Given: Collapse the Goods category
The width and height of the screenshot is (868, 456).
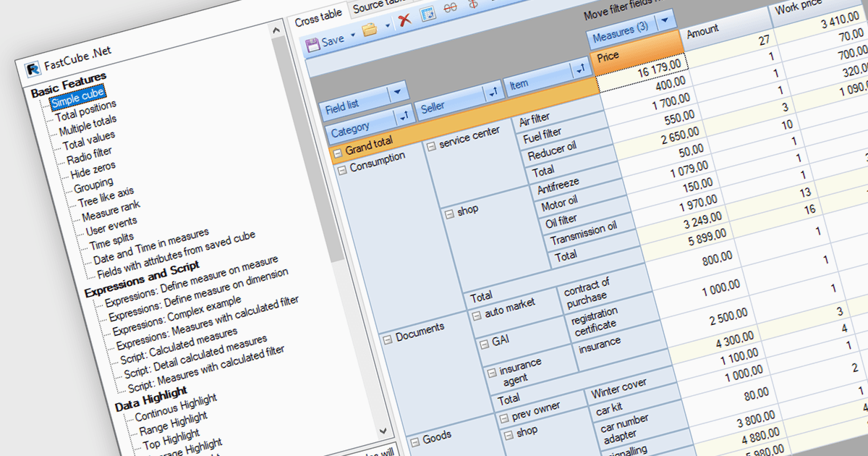Looking at the screenshot, I should [x=414, y=442].
